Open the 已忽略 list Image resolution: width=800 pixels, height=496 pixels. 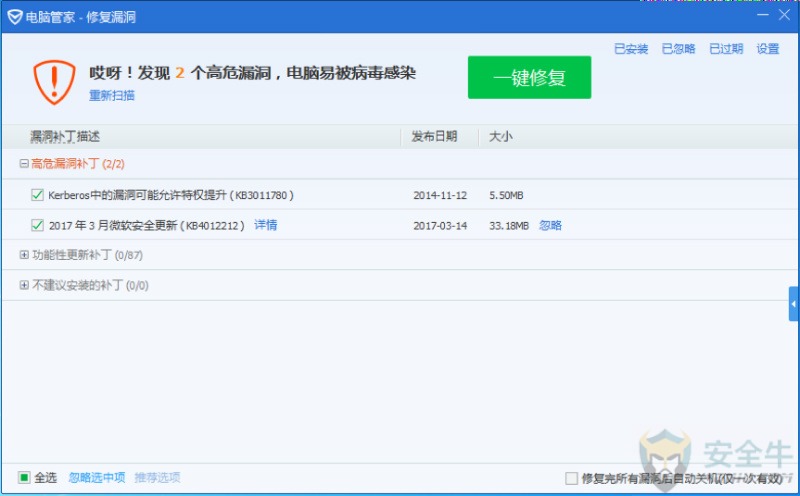pyautogui.click(x=679, y=48)
